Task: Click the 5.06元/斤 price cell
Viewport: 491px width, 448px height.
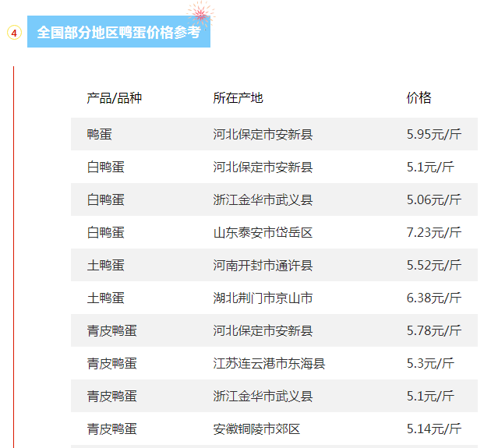Action: click(433, 200)
